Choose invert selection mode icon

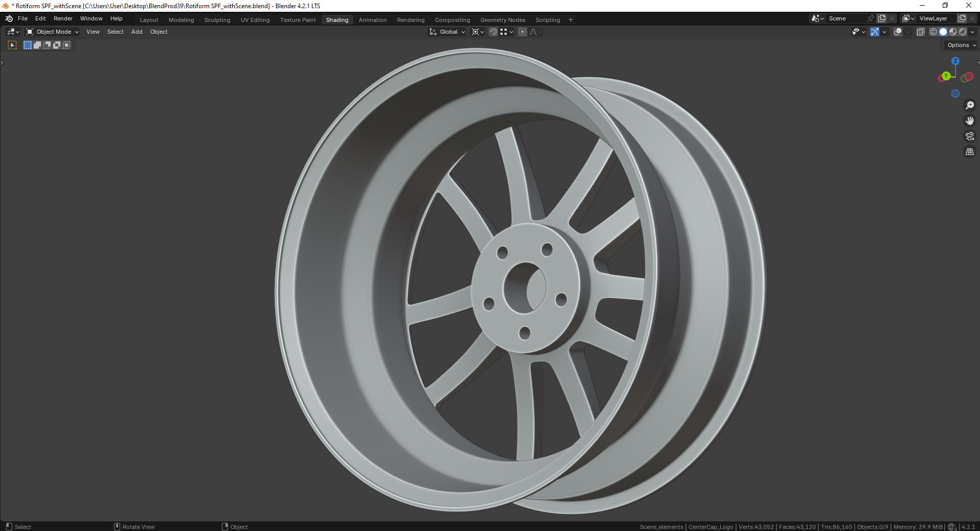(x=57, y=45)
